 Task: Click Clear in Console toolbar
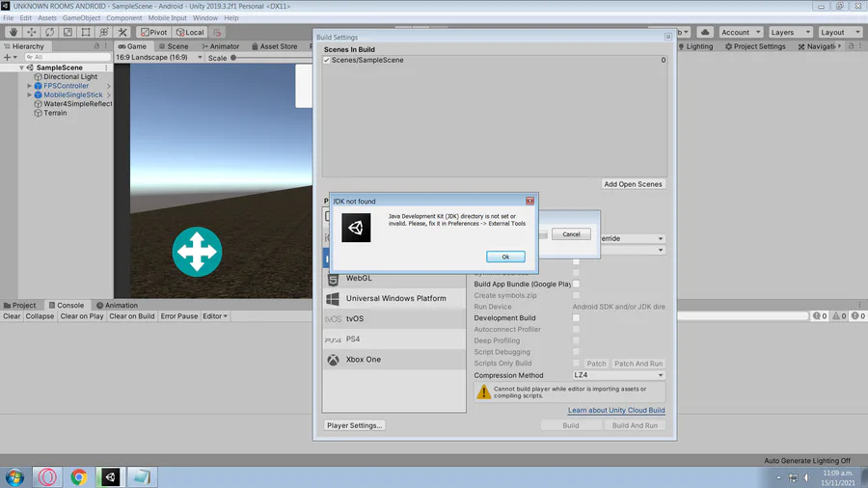(12, 316)
